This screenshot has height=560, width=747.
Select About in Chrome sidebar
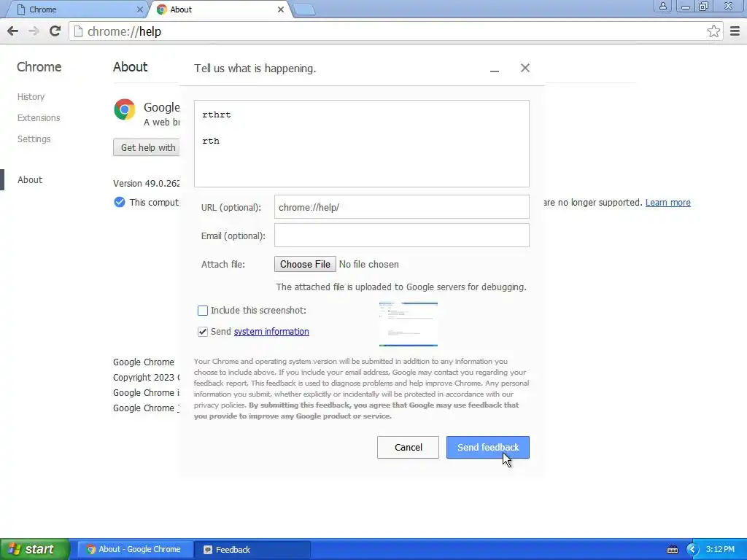[29, 179]
